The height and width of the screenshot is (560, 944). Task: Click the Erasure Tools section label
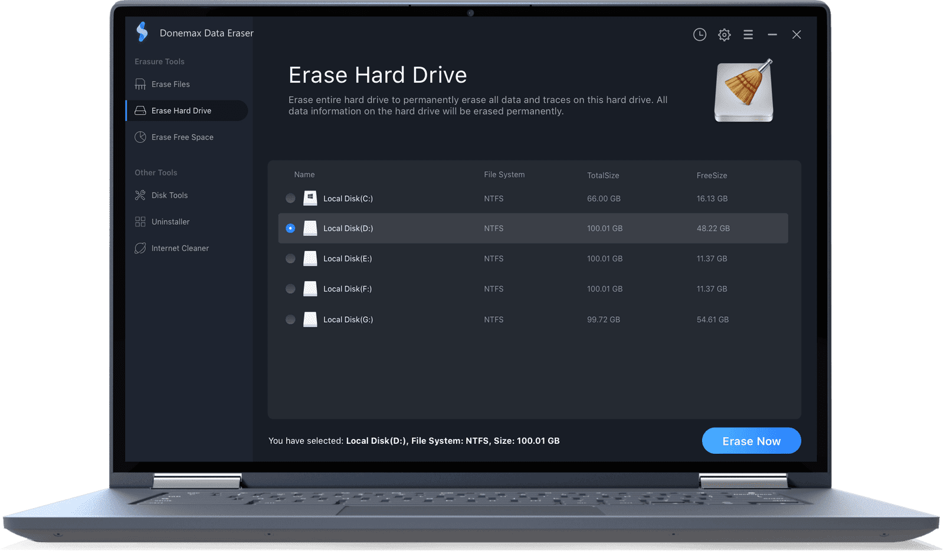(159, 61)
